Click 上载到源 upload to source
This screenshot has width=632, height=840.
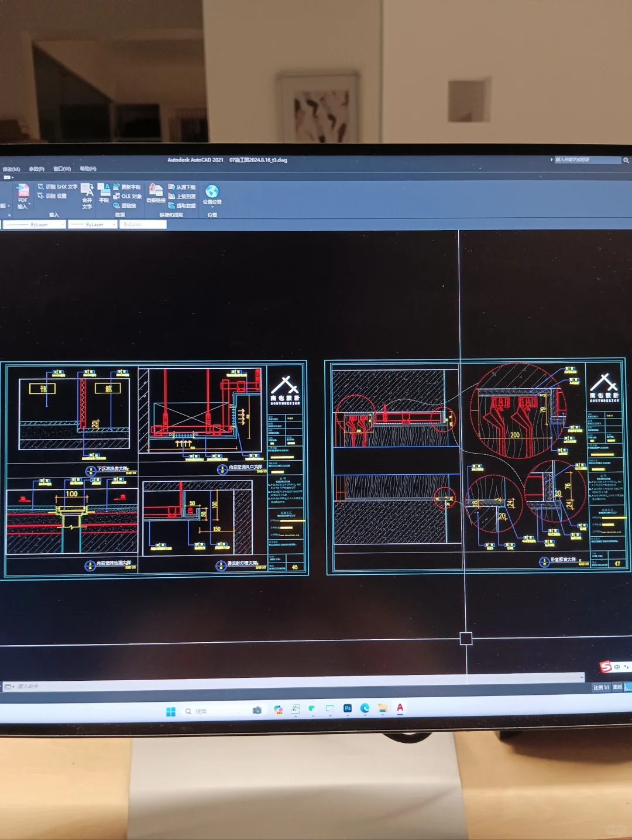click(182, 196)
